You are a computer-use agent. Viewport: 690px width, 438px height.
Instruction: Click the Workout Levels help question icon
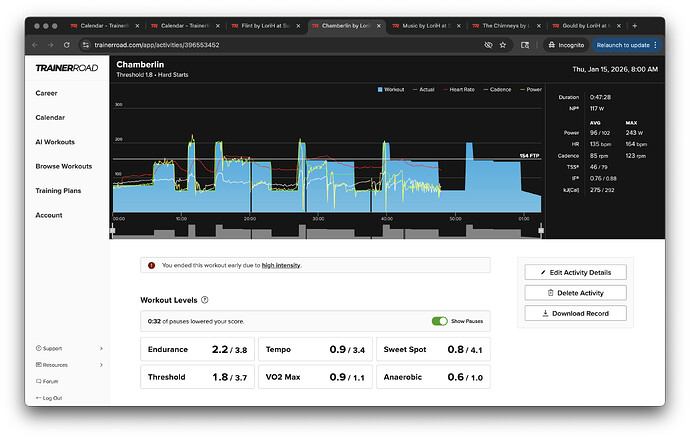click(x=205, y=300)
